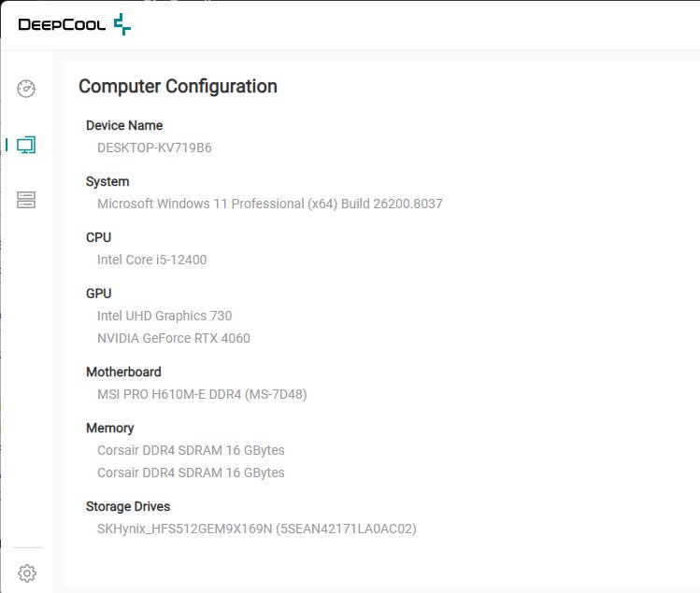The width and height of the screenshot is (700, 593).
Task: Select the NVIDIA GeForce RTX 4060 entry
Action: (174, 338)
